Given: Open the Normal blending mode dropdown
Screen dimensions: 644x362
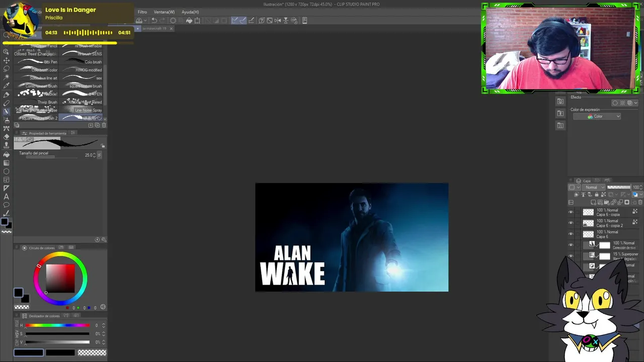Looking at the screenshot, I should [594, 188].
